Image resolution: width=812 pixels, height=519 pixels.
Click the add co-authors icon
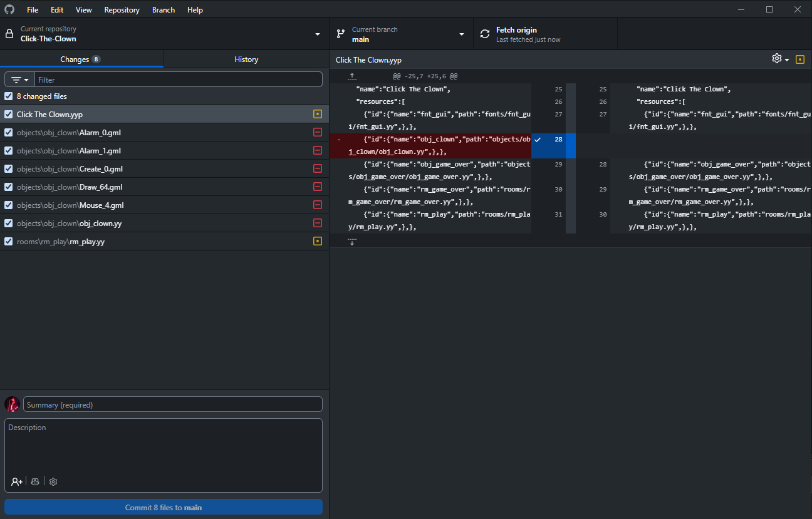(x=17, y=481)
